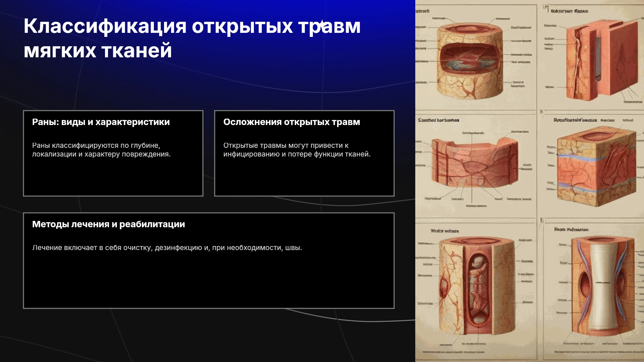Click the top-right rectangular tissue block illustration
This screenshot has height=362, width=644.
click(x=602, y=60)
